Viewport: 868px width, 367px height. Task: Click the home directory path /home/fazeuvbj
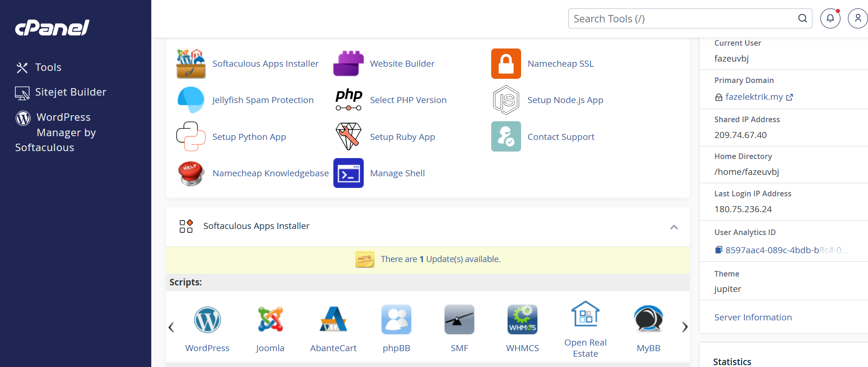pos(747,172)
